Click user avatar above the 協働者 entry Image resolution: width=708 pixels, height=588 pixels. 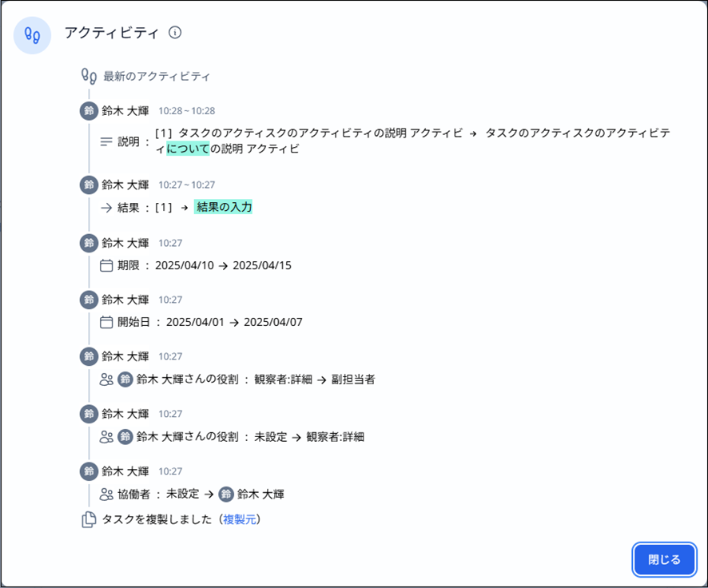click(x=89, y=471)
